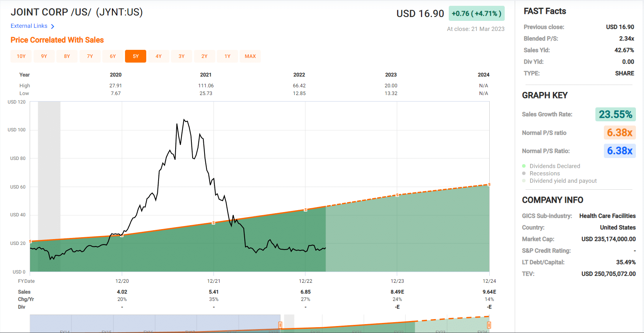Show the MAX time range
This screenshot has width=644, height=333.
[250, 56]
